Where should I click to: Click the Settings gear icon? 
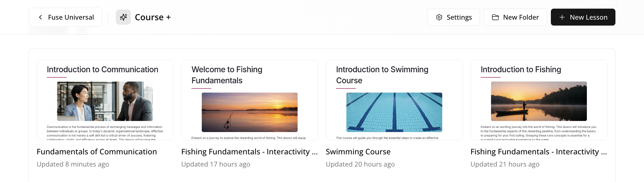(x=439, y=17)
